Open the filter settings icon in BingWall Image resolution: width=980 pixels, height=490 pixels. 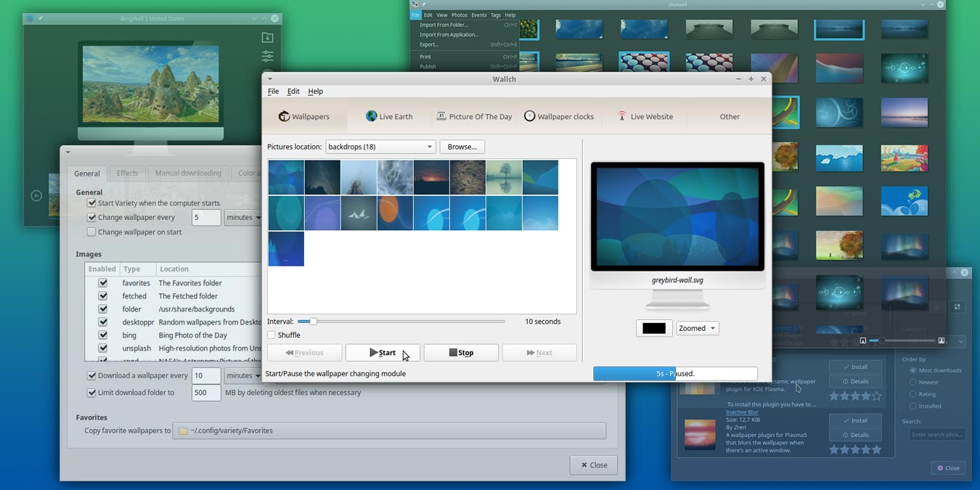[x=267, y=56]
